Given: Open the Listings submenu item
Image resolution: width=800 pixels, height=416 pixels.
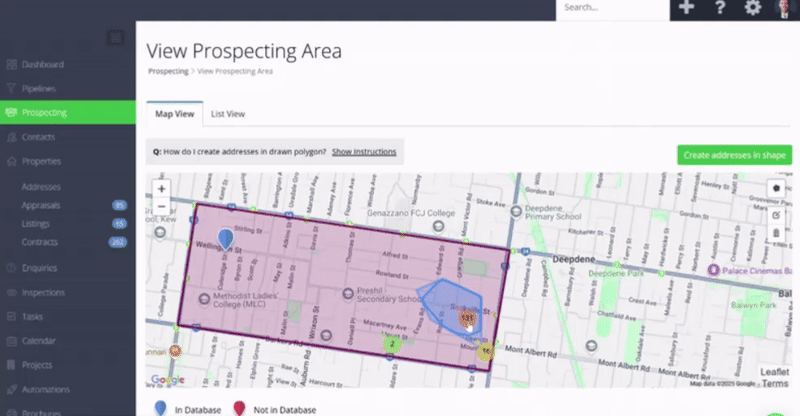Looking at the screenshot, I should (35, 224).
